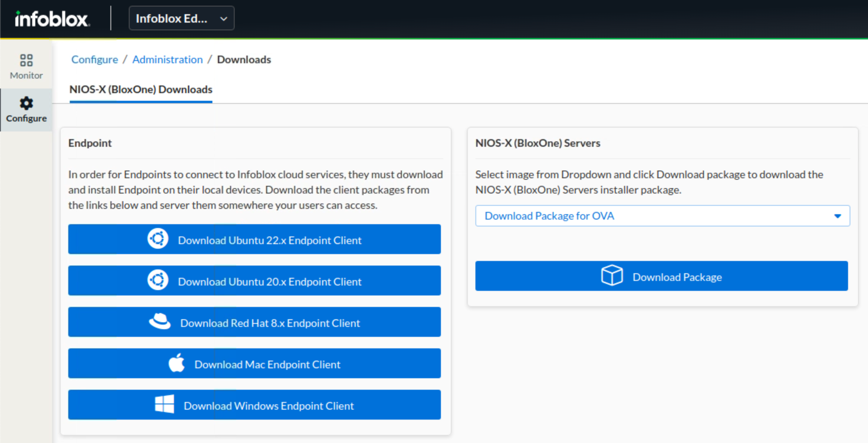868x443 pixels.
Task: Click the Infoblox logo
Action: click(52, 19)
